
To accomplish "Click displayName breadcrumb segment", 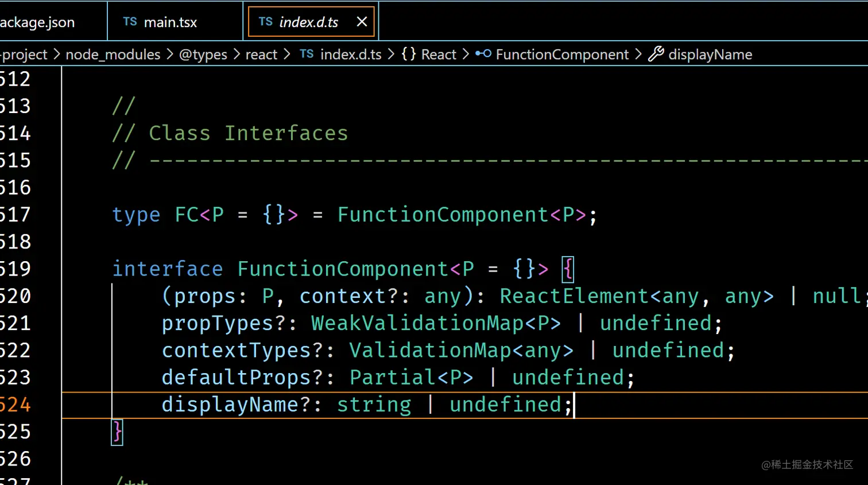I will click(710, 55).
